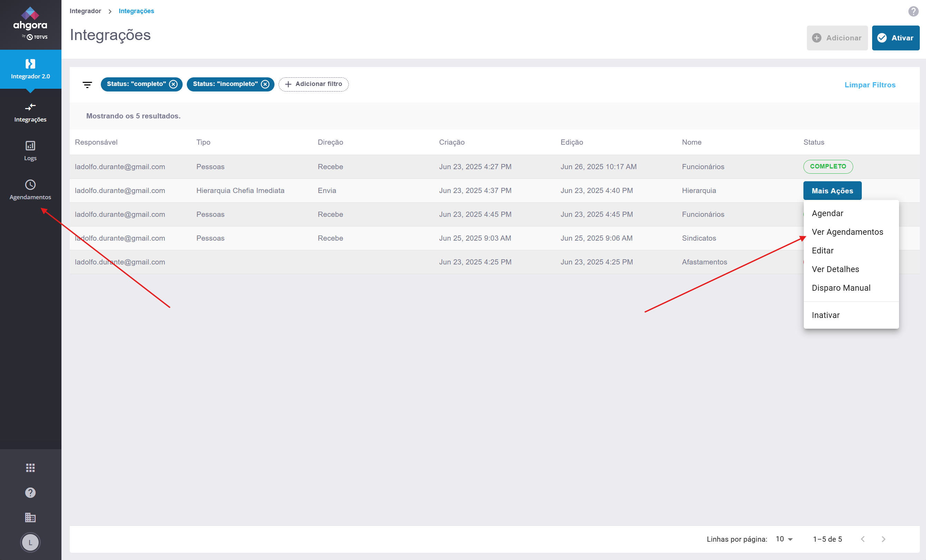
Task: Open user avatar L profile
Action: pyautogui.click(x=30, y=542)
